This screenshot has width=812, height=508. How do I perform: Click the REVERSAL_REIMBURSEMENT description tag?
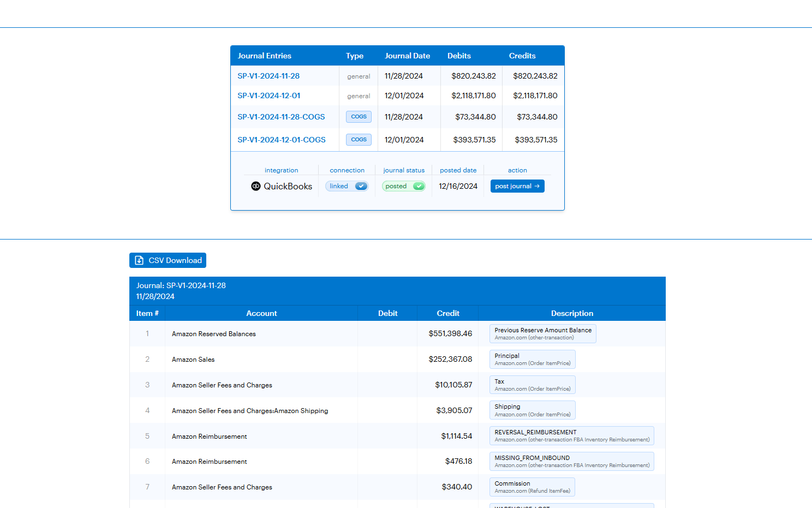[572, 435]
